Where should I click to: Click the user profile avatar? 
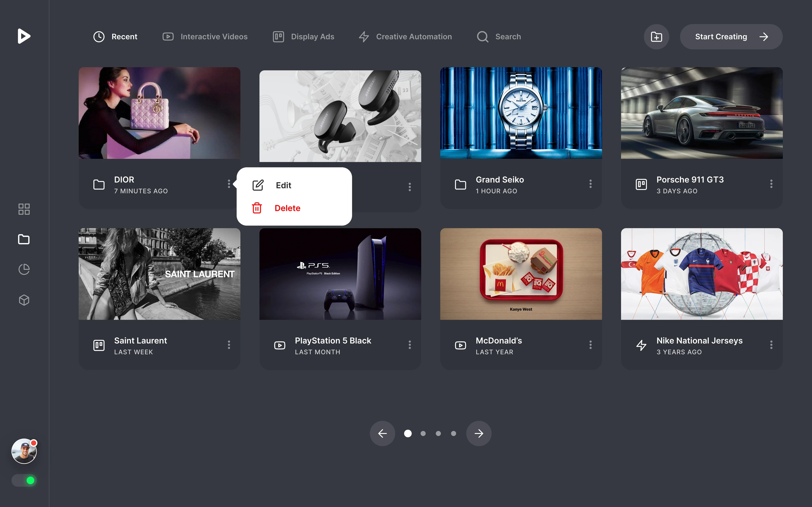(x=24, y=451)
